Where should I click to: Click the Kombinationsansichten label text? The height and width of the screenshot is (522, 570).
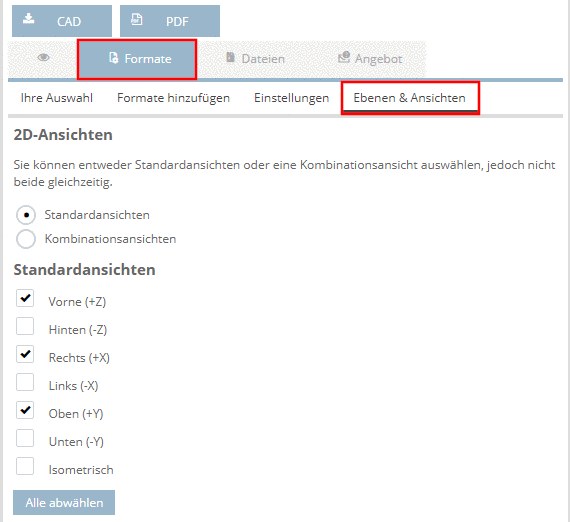pos(111,239)
